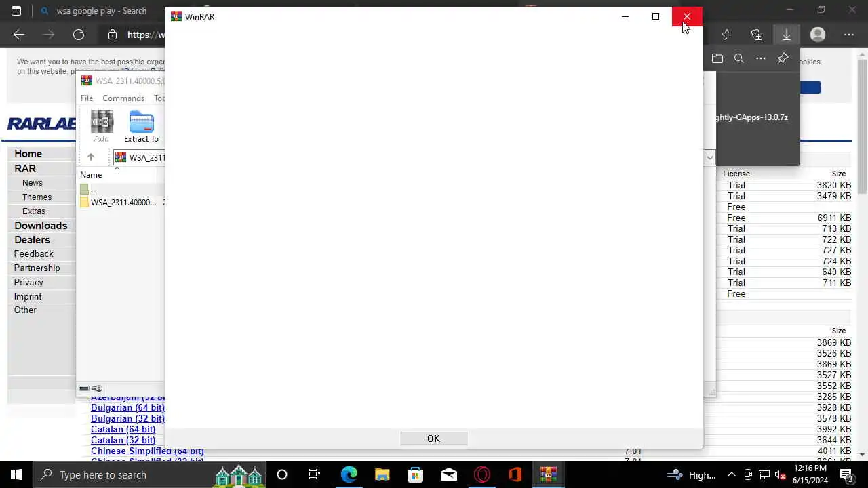Open Cortana circle on taskbar

pos(282,474)
